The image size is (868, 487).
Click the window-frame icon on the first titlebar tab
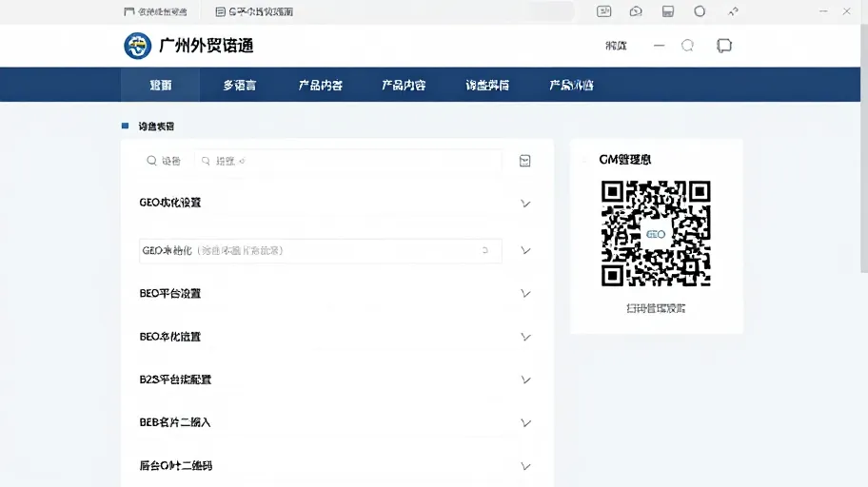click(129, 11)
